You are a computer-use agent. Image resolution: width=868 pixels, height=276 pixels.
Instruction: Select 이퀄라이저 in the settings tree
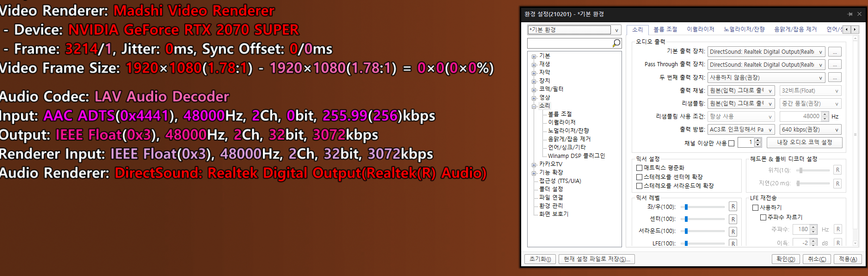pos(561,122)
